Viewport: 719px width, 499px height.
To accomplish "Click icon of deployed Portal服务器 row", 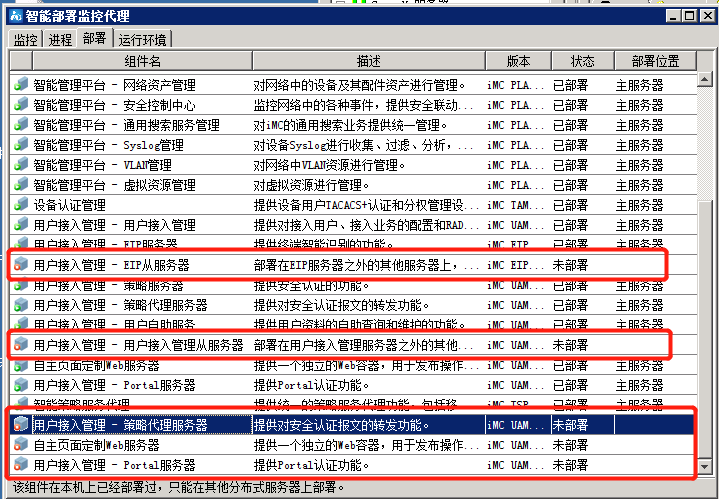I will [21, 385].
